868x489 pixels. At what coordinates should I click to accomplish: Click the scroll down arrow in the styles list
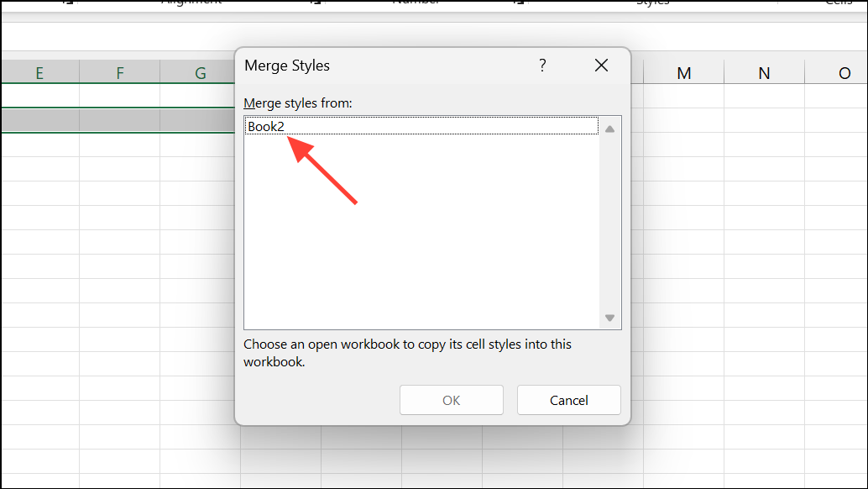[609, 318]
